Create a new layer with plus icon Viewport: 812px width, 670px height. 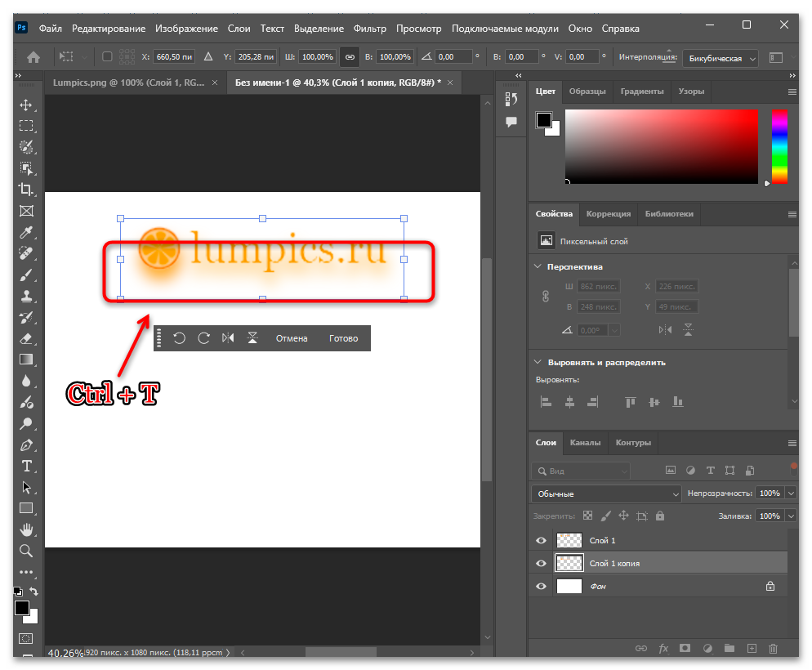[x=752, y=648]
